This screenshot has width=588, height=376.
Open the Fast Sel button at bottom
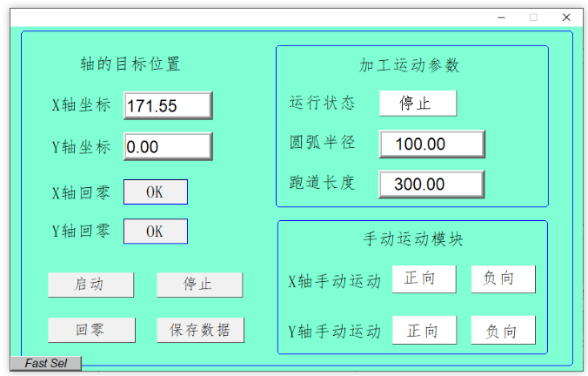[x=46, y=363]
